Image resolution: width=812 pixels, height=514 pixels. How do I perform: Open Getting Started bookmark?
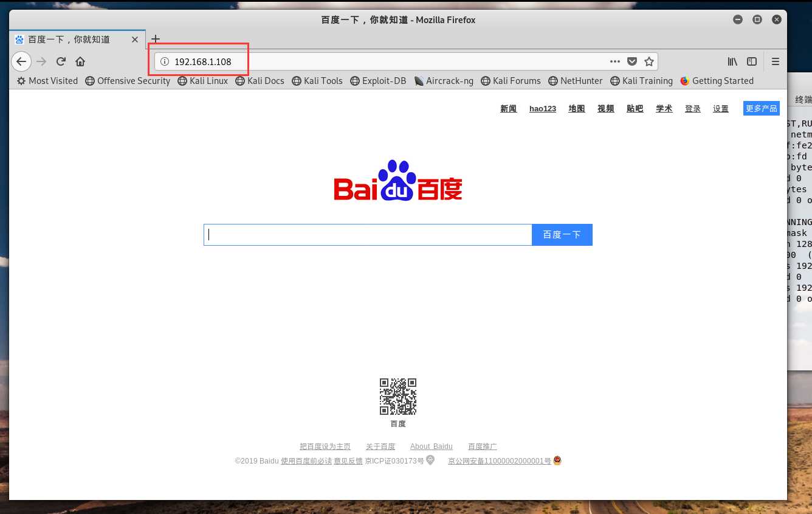[717, 81]
